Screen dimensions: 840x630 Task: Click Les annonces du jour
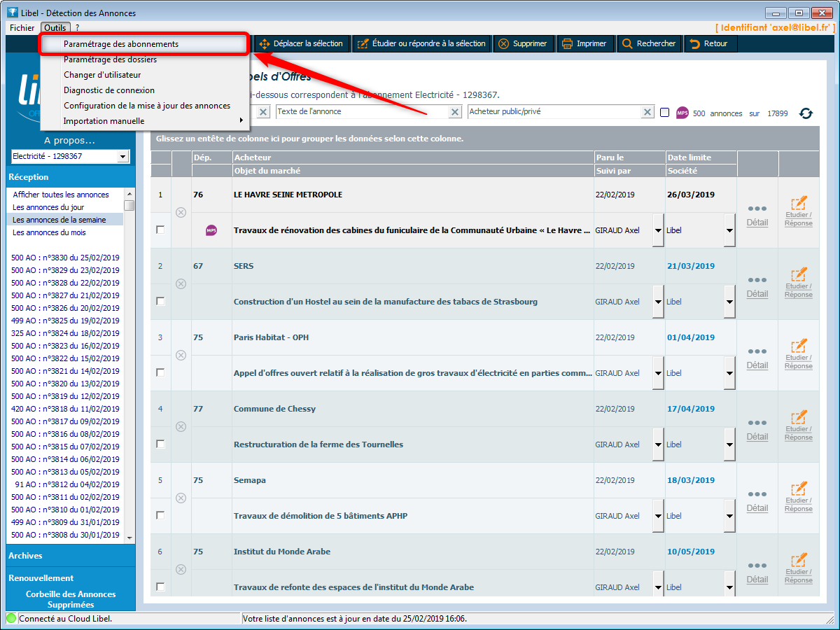point(48,207)
